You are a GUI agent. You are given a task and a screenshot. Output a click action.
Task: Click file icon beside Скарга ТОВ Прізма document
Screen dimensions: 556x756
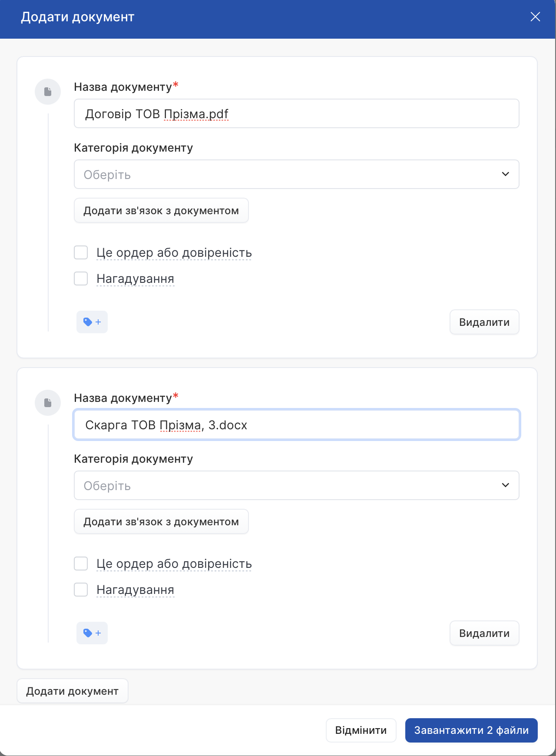(x=48, y=403)
